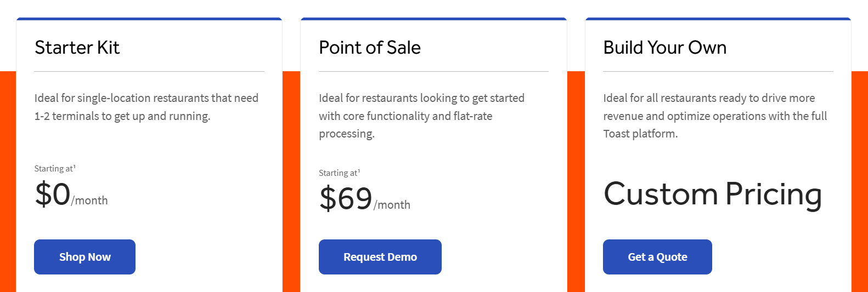868x292 pixels.
Task: Select the Get a Quote button
Action: point(657,257)
